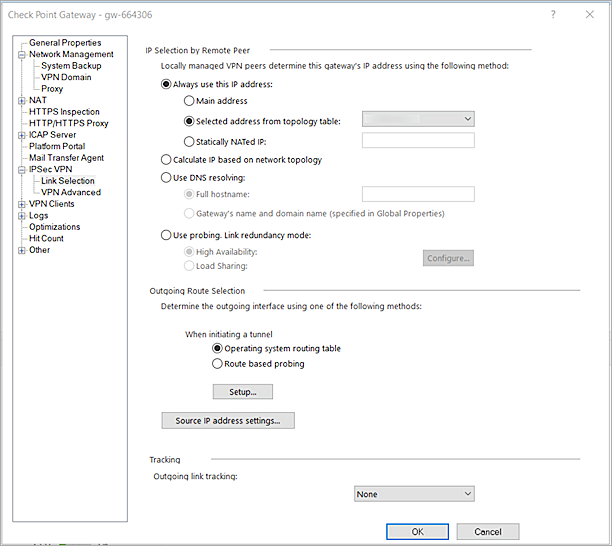Open the System Backup page
The height and width of the screenshot is (546, 612).
tap(71, 66)
